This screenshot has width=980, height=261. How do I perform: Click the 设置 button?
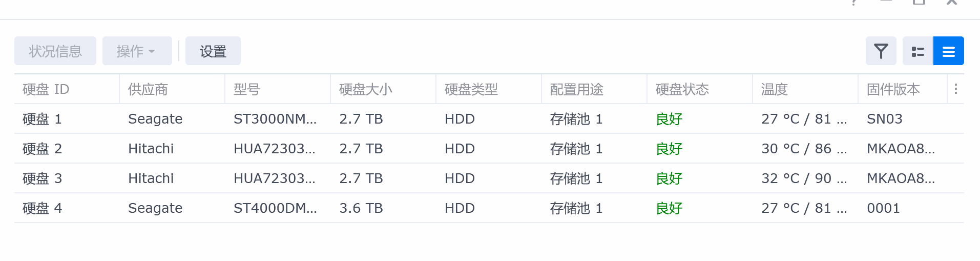pos(213,51)
